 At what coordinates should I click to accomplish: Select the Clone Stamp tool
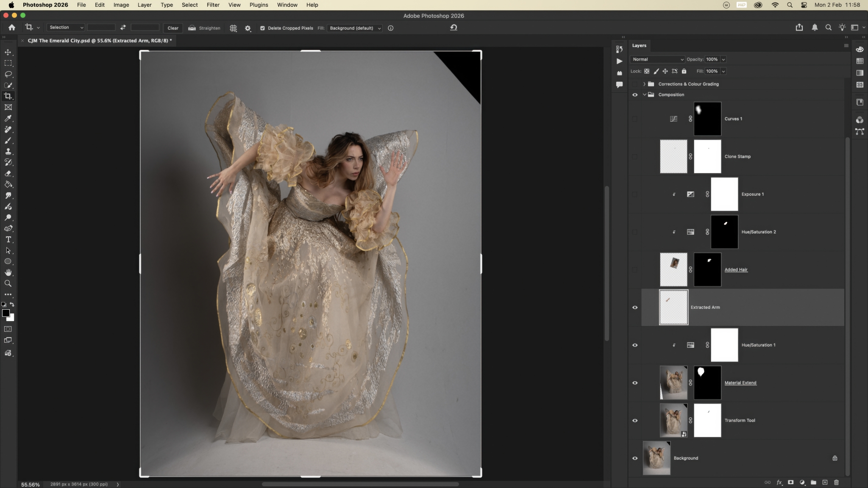coord(8,152)
